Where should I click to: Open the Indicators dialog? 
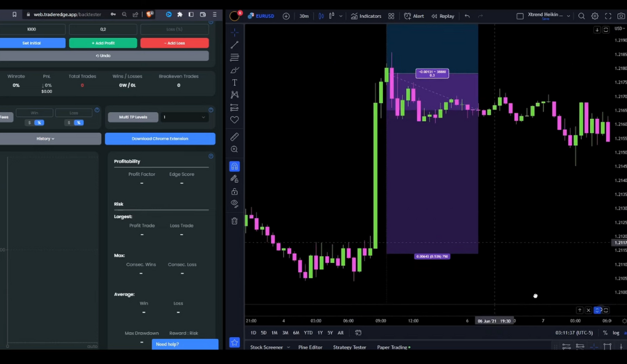click(366, 16)
